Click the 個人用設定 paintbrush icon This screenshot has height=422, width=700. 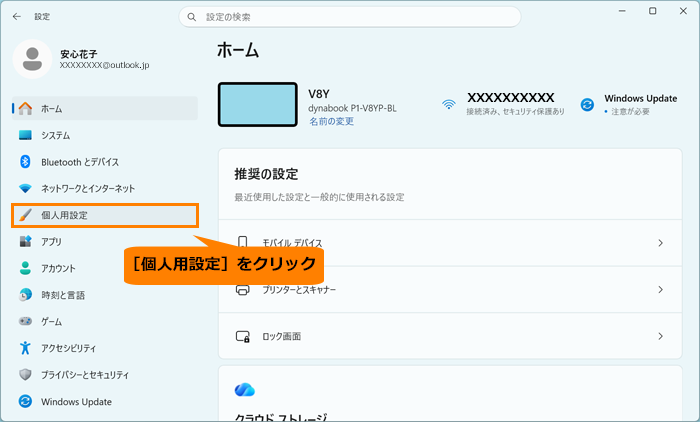point(25,215)
